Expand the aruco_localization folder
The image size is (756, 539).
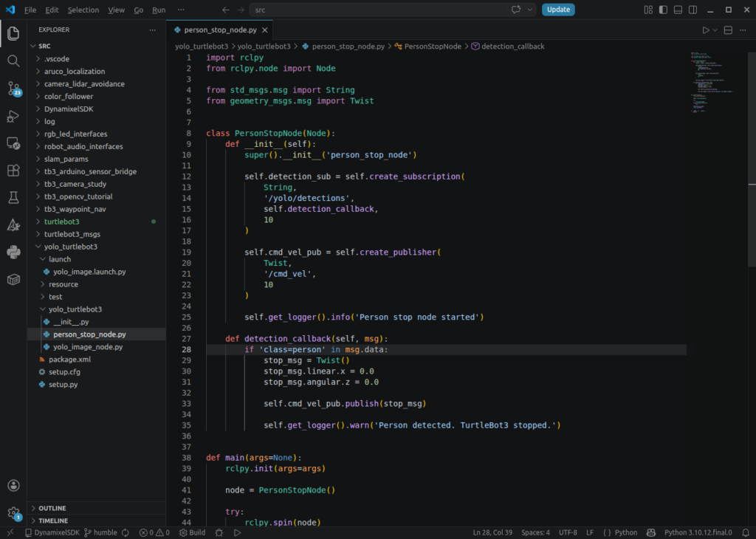coord(97,72)
